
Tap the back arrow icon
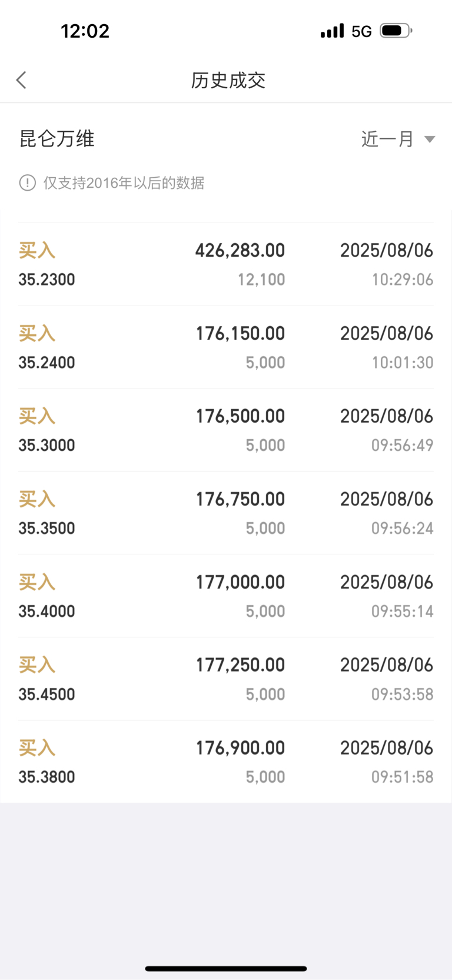[x=22, y=80]
